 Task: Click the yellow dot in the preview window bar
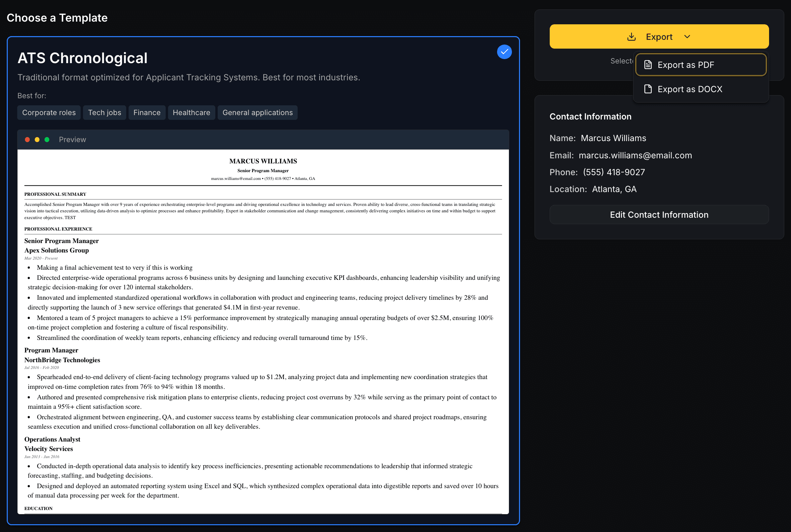click(37, 139)
